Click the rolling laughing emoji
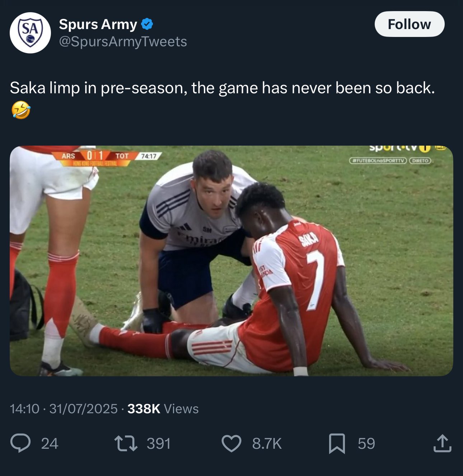Viewport: 463px width, 476px height. coord(21,110)
